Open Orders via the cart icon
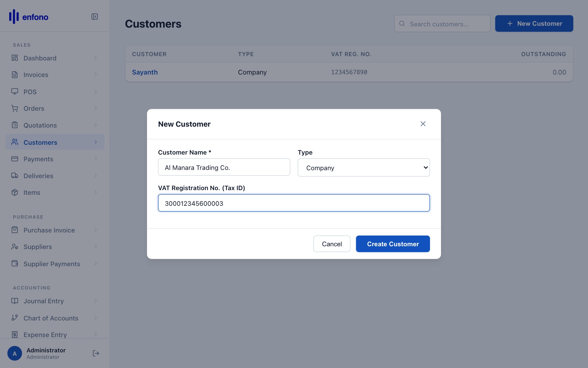The image size is (588, 368). (x=15, y=108)
